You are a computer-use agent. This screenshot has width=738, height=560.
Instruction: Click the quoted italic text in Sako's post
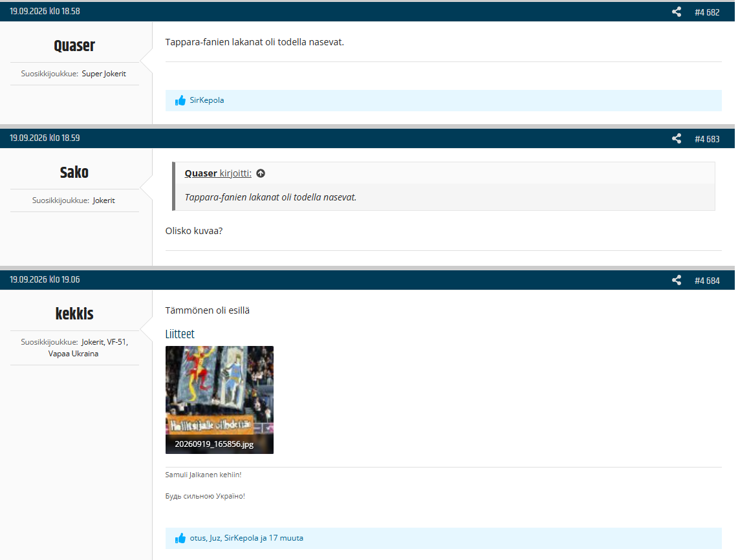point(270,197)
